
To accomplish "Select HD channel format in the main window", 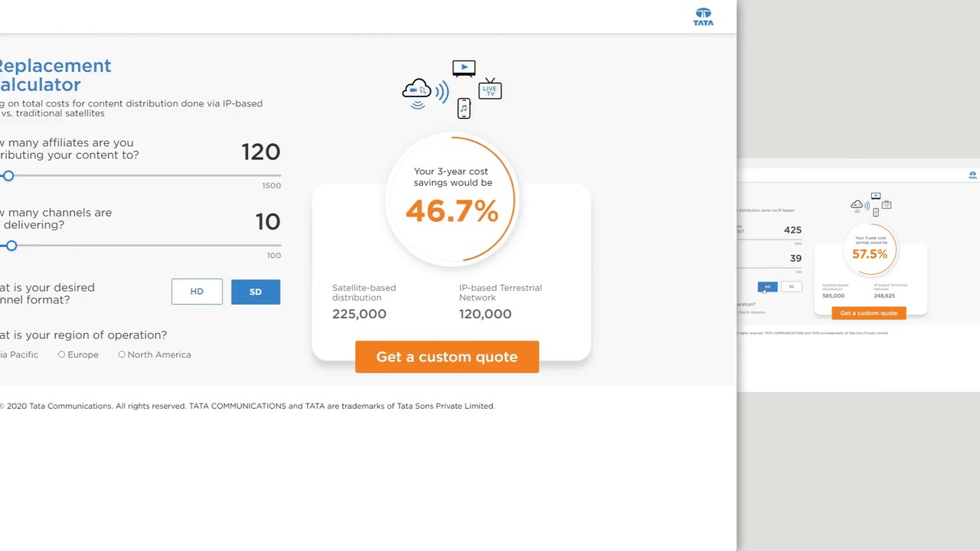I will coord(197,292).
